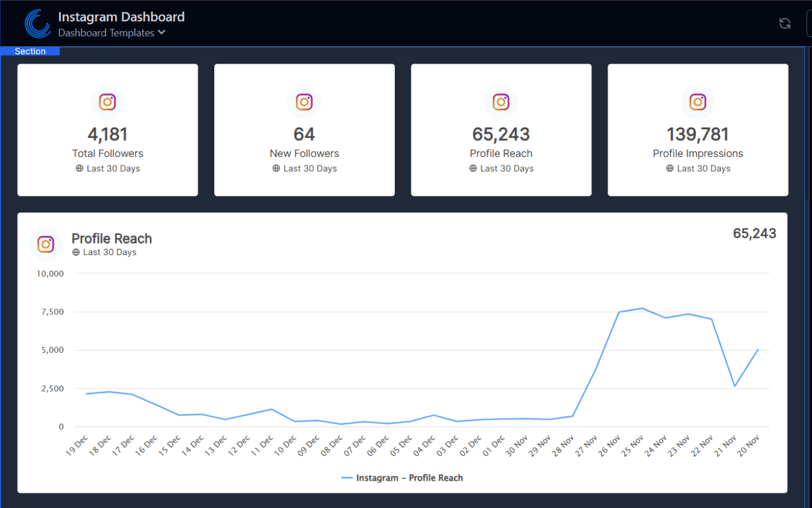Click the globe icon under Profile Reach chart title

(76, 252)
